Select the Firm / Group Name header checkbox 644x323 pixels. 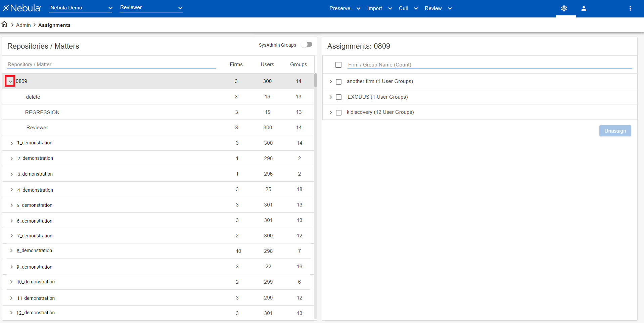click(338, 65)
